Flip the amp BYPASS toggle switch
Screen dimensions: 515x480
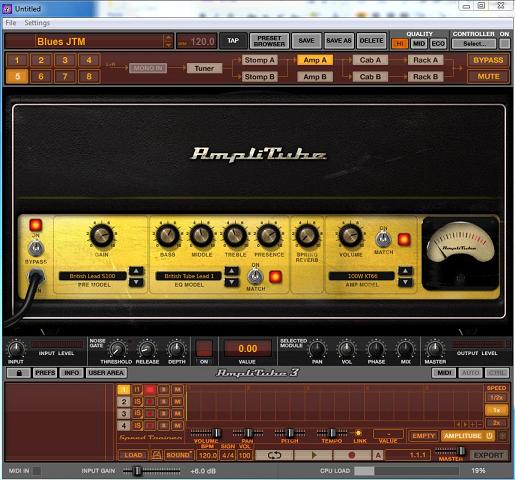[36, 248]
